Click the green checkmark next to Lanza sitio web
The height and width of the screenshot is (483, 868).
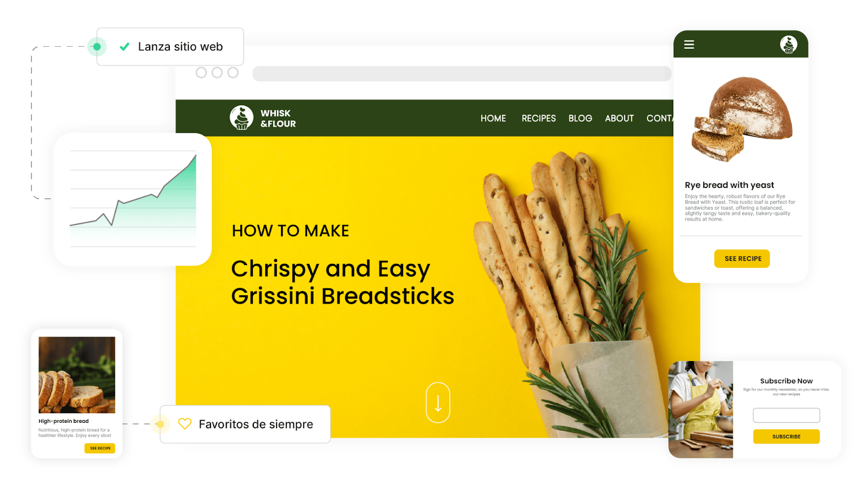[x=124, y=47]
